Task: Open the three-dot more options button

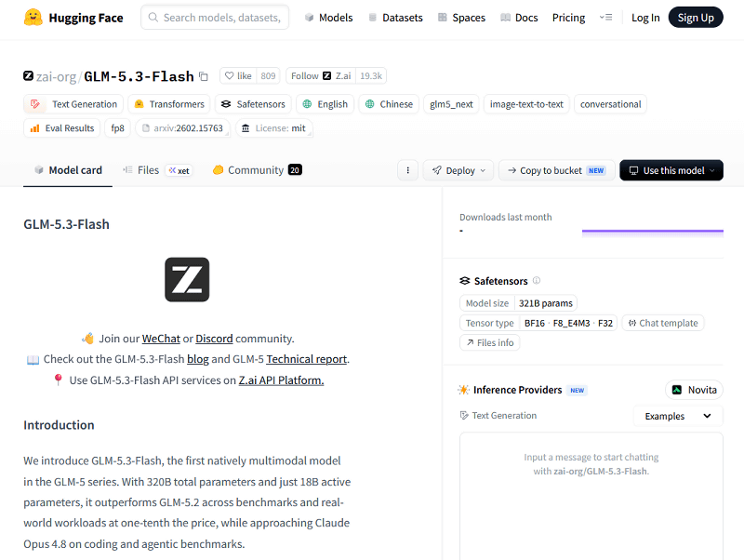Action: pyautogui.click(x=407, y=170)
